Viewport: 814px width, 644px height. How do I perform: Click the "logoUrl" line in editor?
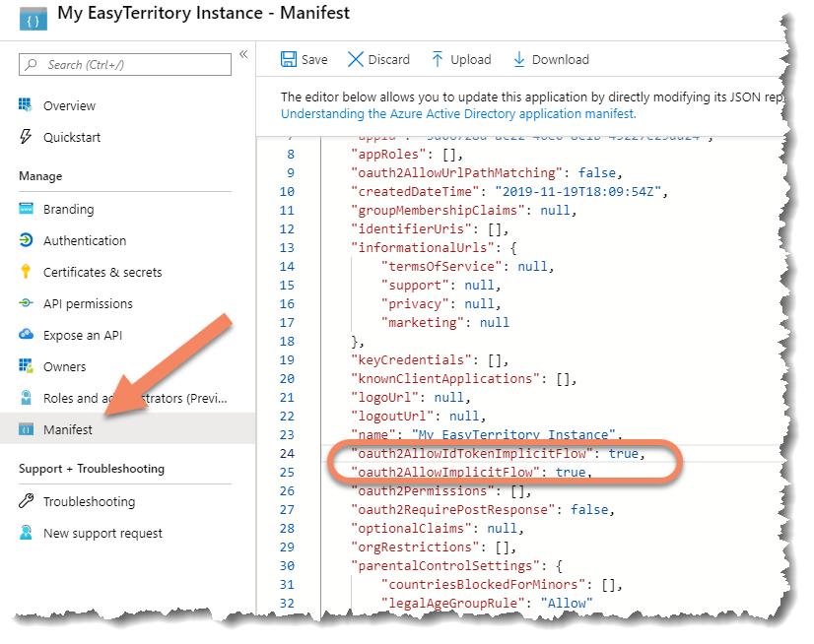tap(411, 398)
